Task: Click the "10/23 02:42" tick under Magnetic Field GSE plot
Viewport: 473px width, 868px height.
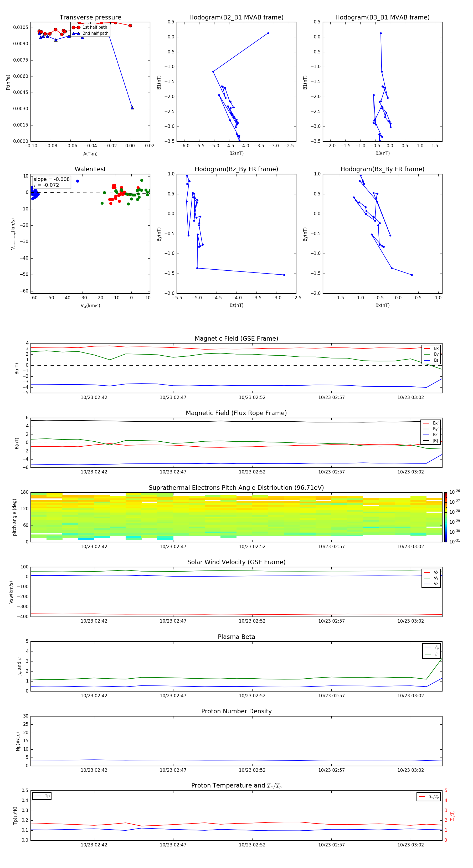Action: (x=94, y=398)
